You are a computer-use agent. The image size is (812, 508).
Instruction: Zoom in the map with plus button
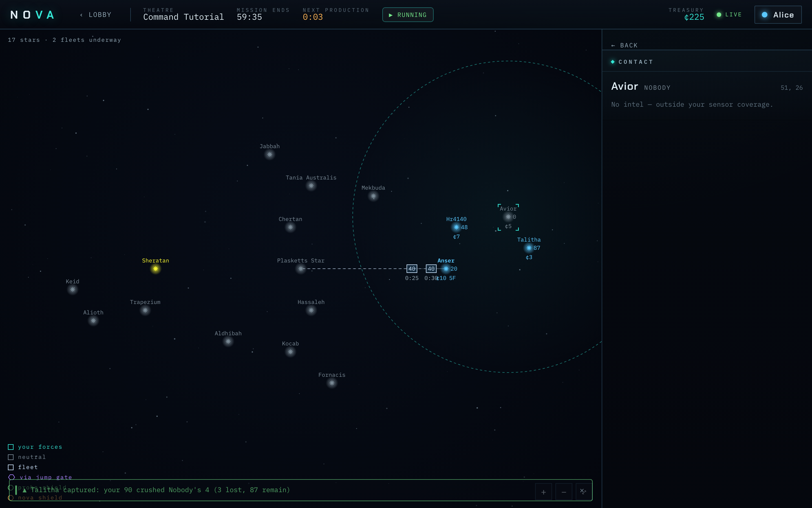pos(544,492)
